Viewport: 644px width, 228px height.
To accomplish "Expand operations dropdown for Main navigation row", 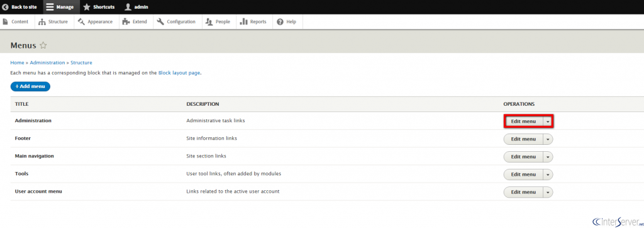I will (548, 157).
